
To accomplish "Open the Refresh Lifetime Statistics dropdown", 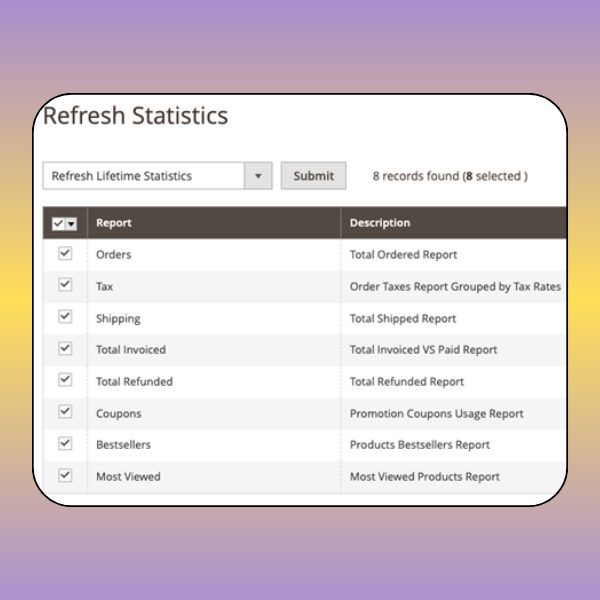I will 145,176.
